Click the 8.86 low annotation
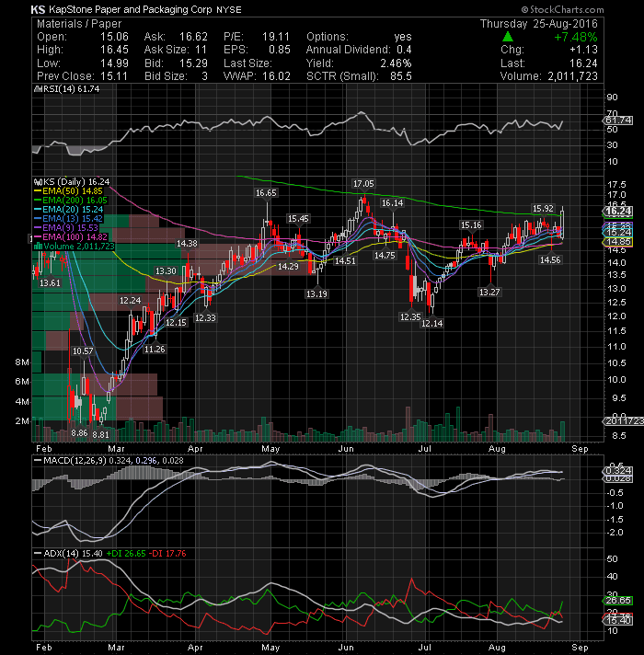 (79, 433)
